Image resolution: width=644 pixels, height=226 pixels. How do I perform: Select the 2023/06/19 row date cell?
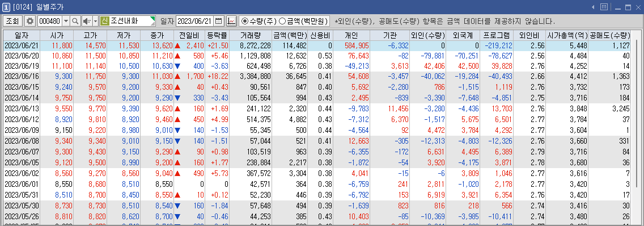point(21,66)
